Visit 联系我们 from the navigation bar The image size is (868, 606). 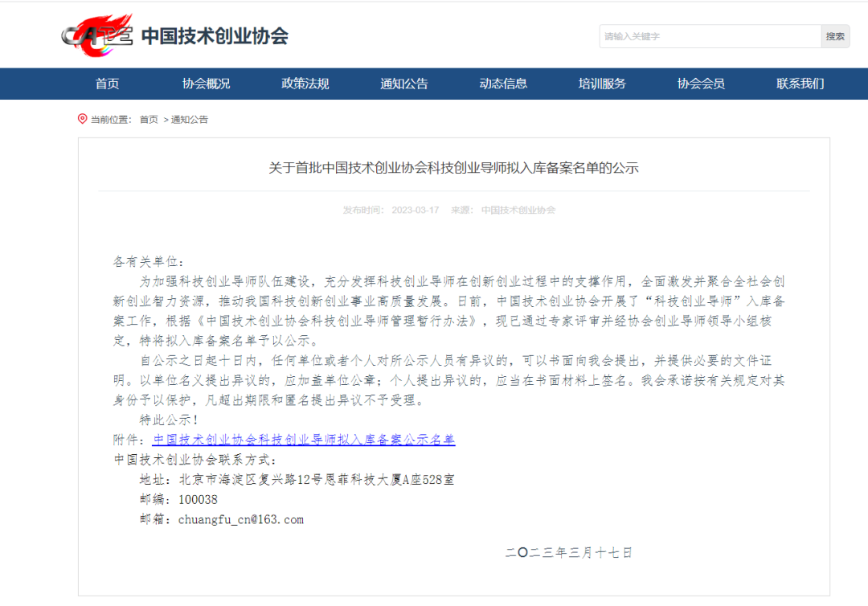coord(800,84)
